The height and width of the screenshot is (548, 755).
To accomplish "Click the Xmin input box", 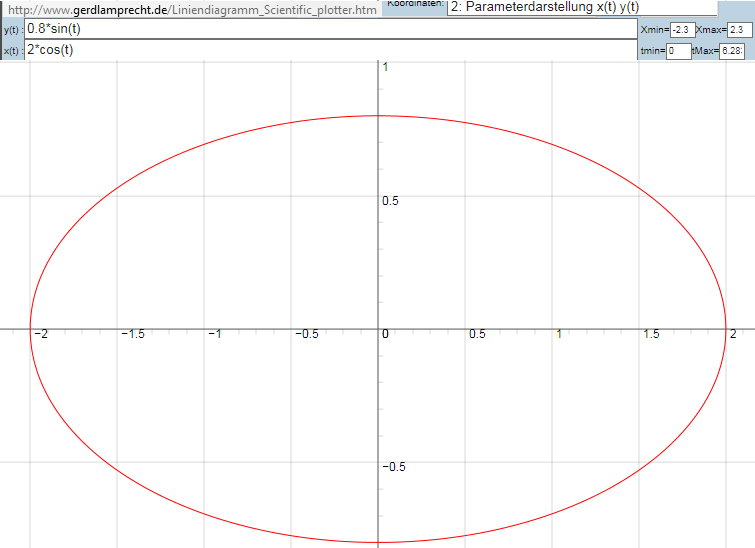I will point(682,30).
